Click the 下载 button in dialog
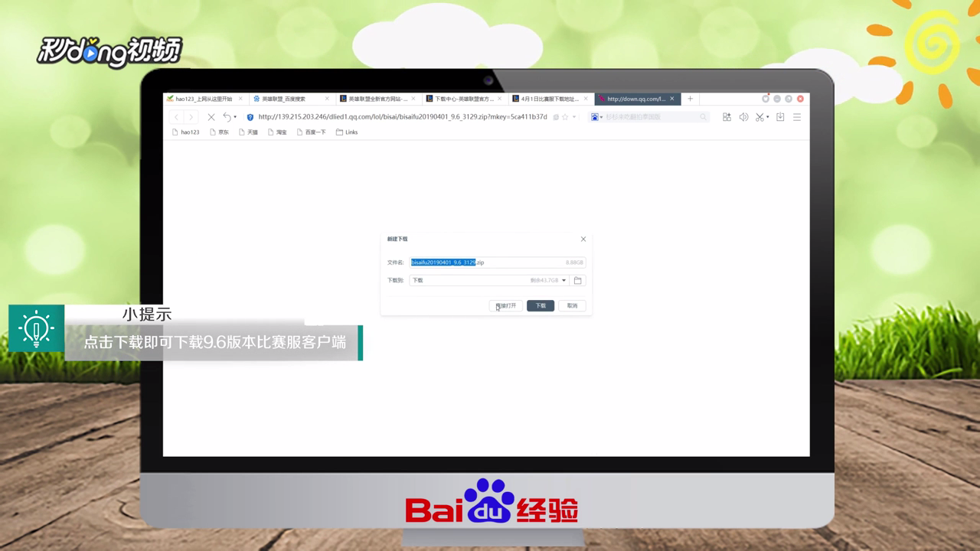 (x=541, y=305)
